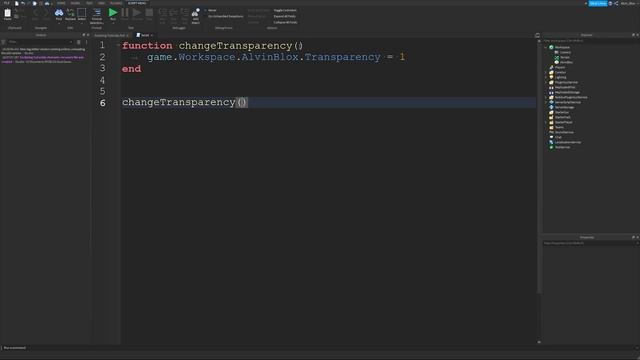The height and width of the screenshot is (360, 640).
Task: Click the Pause playback icon
Action: (x=125, y=13)
